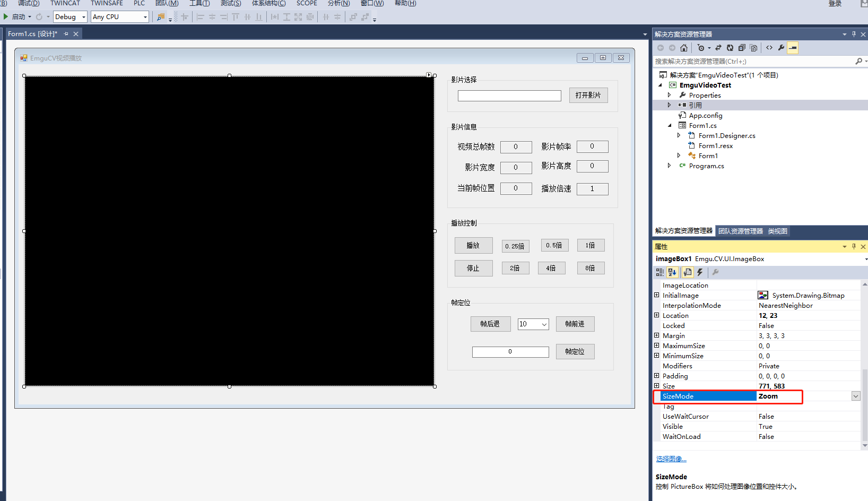Screen dimensions: 868x501
Task: Click the Pending Changes Filter clock icon
Action: tap(701, 48)
